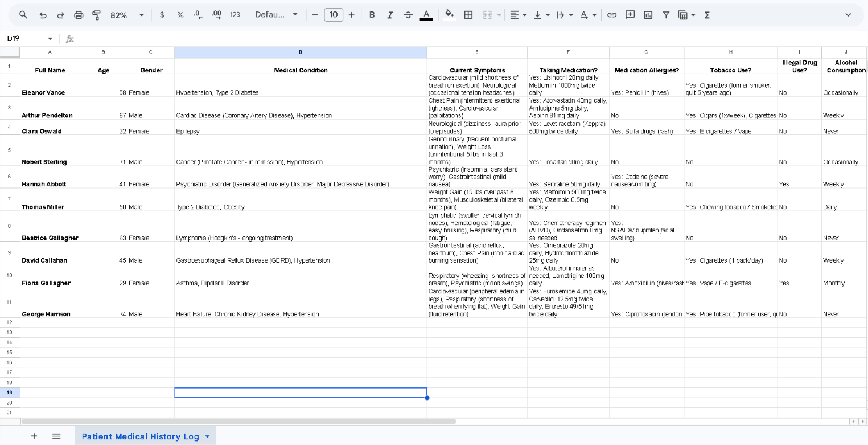
Task: Click the search menus magnifier icon
Action: (23, 15)
